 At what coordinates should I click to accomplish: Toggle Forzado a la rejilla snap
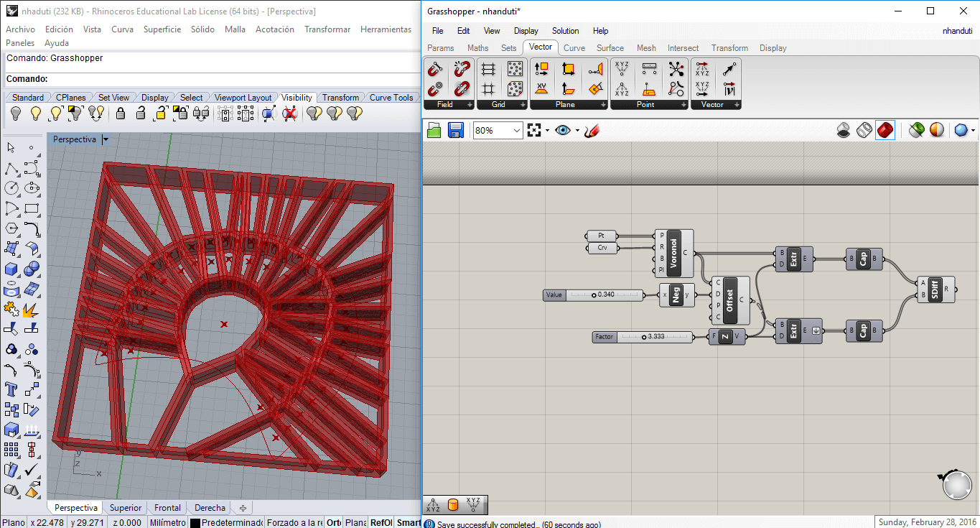tap(294, 523)
